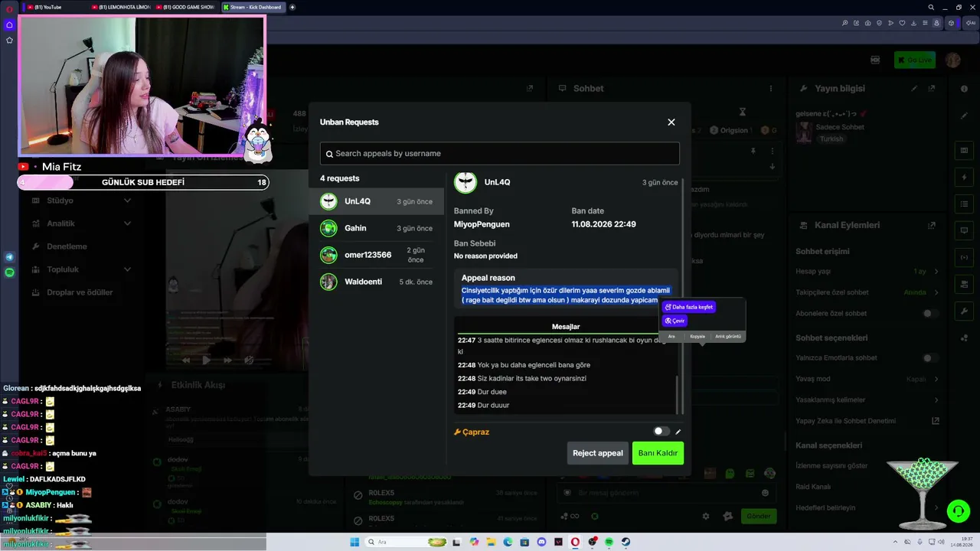Choose Kopyala in the selection popup
The height and width of the screenshot is (551, 980).
pos(697,336)
